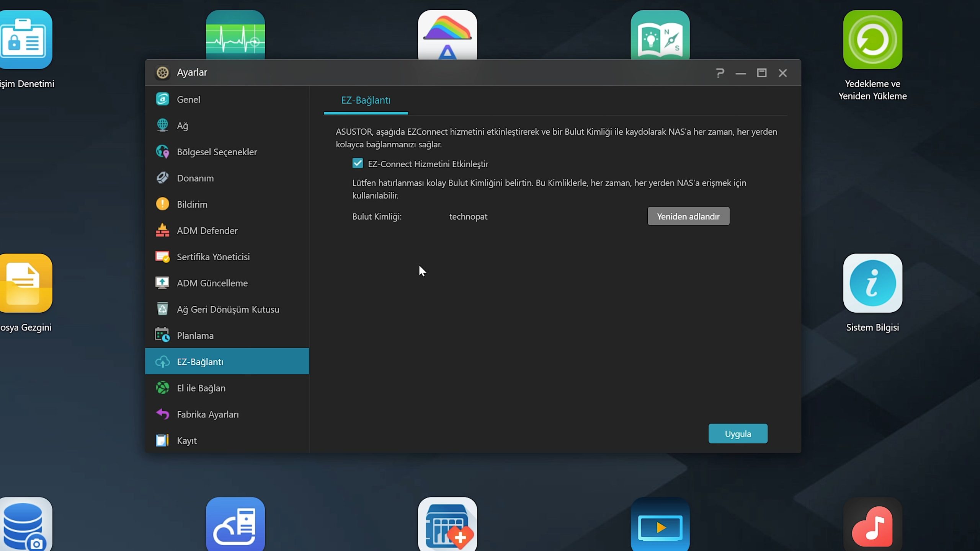Viewport: 980px width, 551px height.
Task: Maximize the Ayarlar window
Action: tap(761, 73)
